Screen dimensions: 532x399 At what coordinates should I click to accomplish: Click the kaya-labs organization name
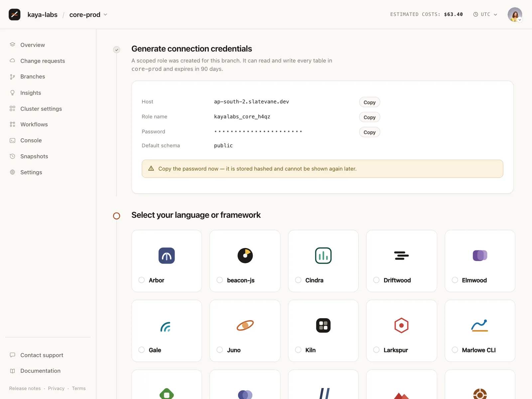click(42, 15)
